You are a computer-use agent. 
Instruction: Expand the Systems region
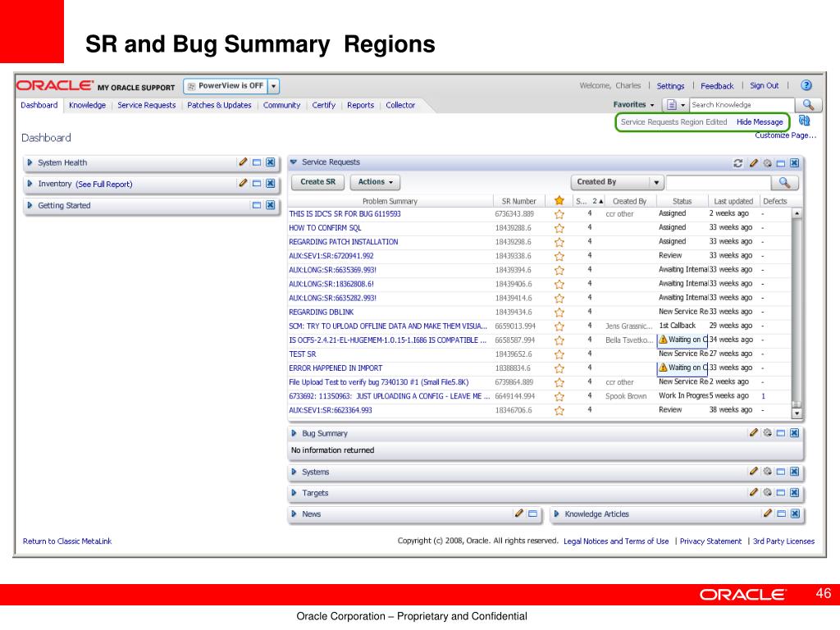(294, 472)
